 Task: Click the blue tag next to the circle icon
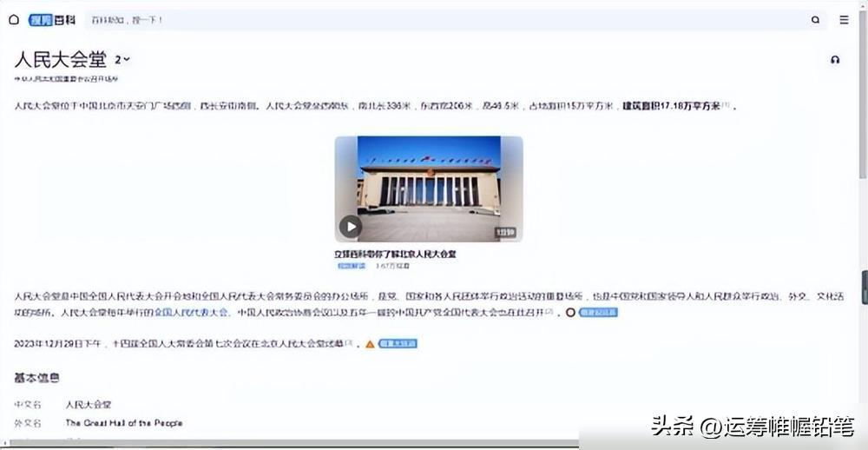pos(598,312)
